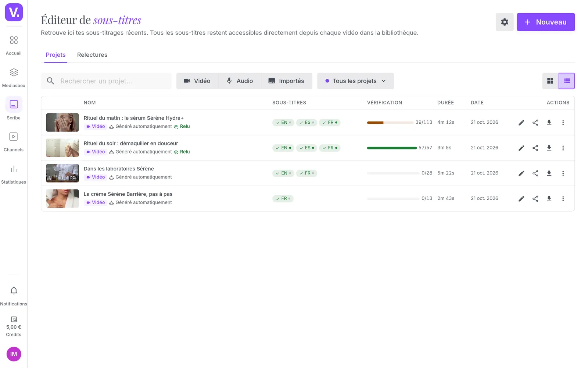Toggle the Vidéo filter
This screenshot has height=368, width=588.
point(197,81)
